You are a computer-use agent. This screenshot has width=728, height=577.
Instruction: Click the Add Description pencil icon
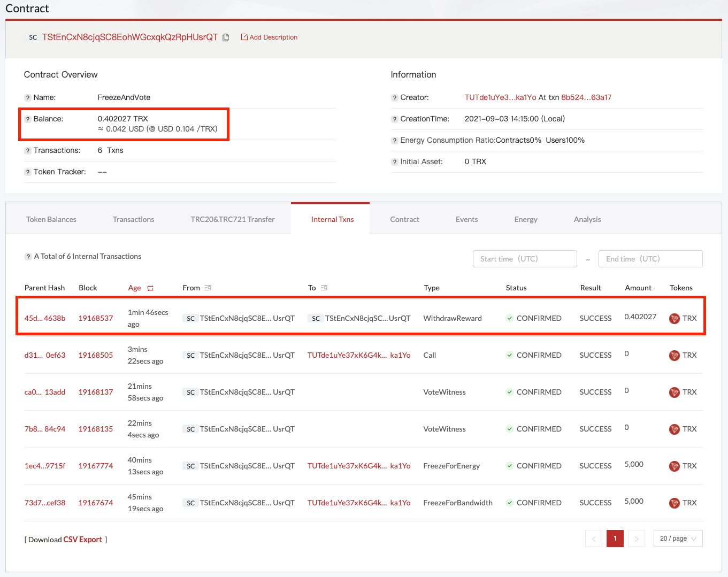244,37
